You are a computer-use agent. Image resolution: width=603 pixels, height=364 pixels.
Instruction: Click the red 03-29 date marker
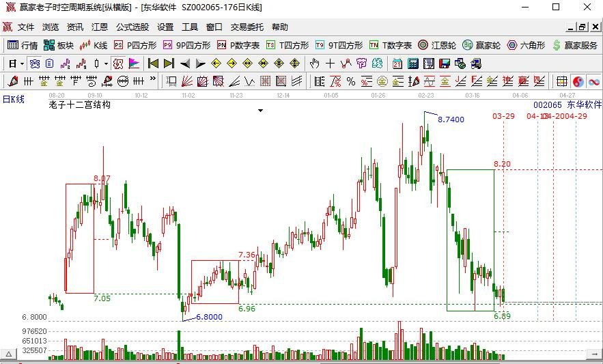click(503, 116)
